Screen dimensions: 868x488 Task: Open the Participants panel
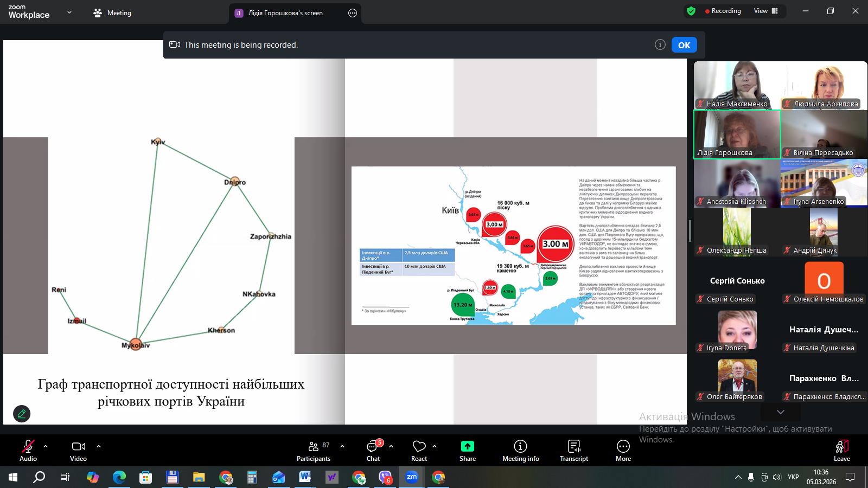(x=314, y=450)
